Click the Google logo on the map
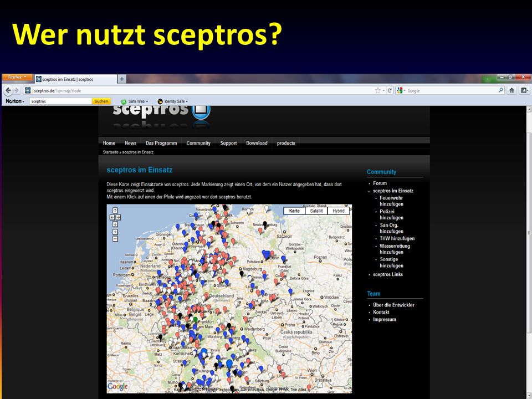This screenshot has height=399, width=532. click(117, 386)
